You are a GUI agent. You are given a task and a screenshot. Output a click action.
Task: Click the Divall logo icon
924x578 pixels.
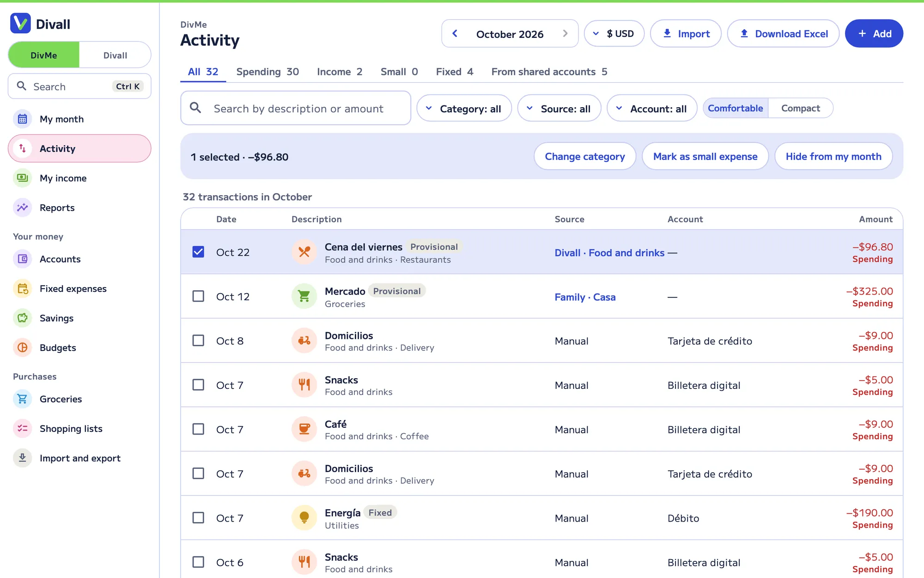[20, 24]
